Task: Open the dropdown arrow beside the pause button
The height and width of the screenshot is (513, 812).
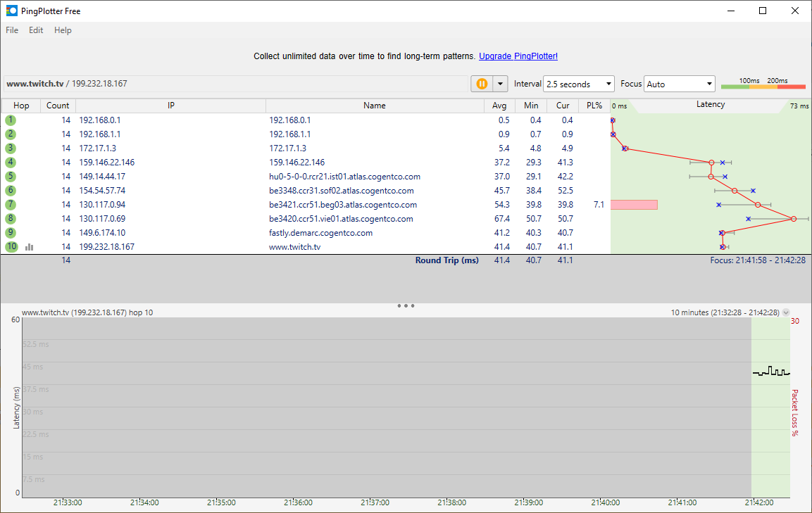Action: pyautogui.click(x=500, y=84)
